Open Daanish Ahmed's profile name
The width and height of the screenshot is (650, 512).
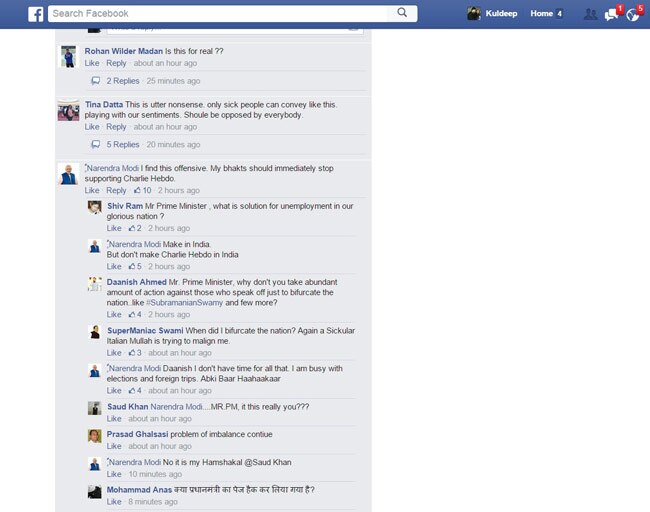pyautogui.click(x=136, y=282)
